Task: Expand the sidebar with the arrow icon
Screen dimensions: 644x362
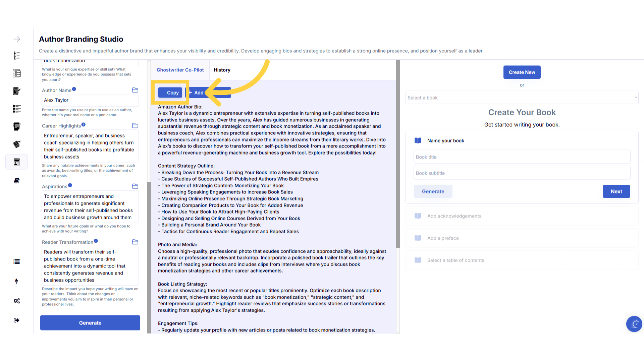Action: (x=16, y=39)
